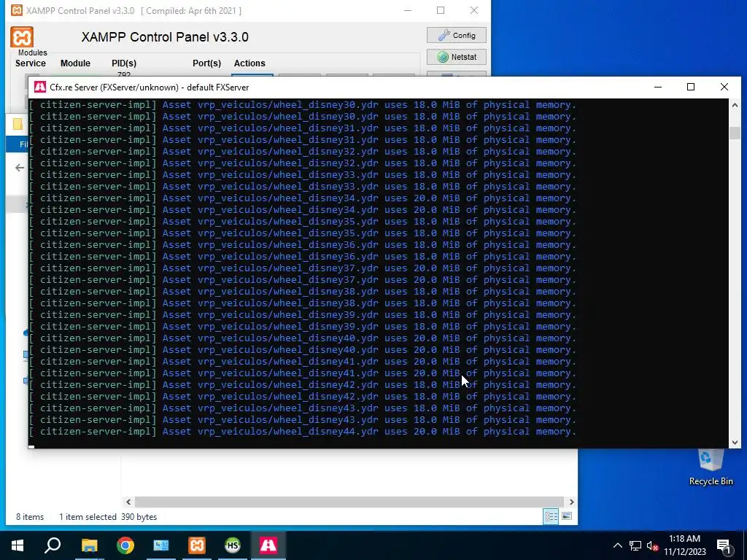
Task: Switch File Explorer to large icons view
Action: click(x=567, y=517)
